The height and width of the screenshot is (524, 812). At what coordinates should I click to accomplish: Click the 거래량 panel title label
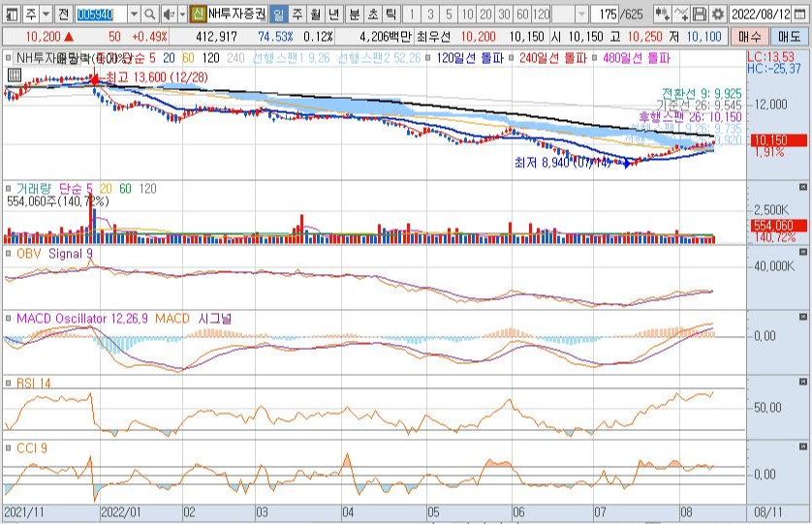point(34,189)
